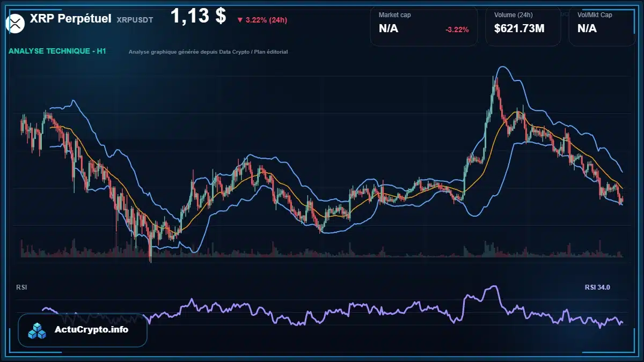Click the 'Volume (24h)' card label

(513, 15)
